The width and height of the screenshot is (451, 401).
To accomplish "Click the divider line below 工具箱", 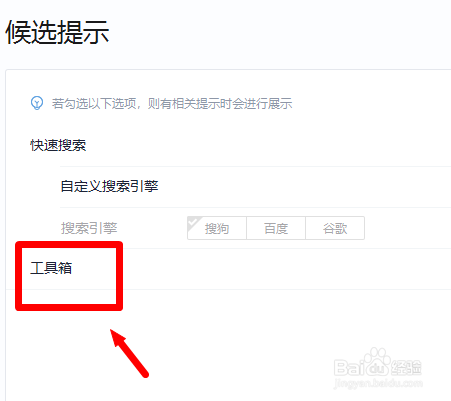I will (x=228, y=289).
